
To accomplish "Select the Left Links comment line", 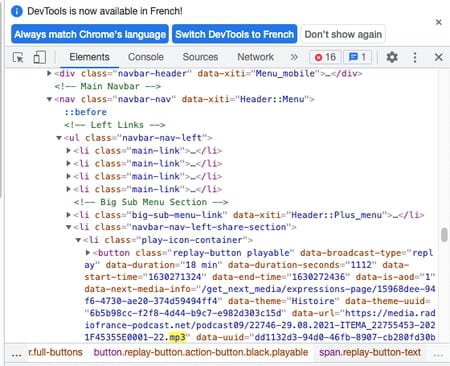I will 115,125.
